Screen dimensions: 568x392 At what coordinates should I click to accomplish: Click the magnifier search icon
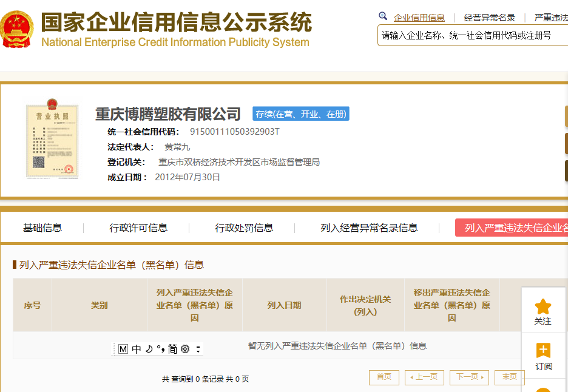tap(382, 16)
